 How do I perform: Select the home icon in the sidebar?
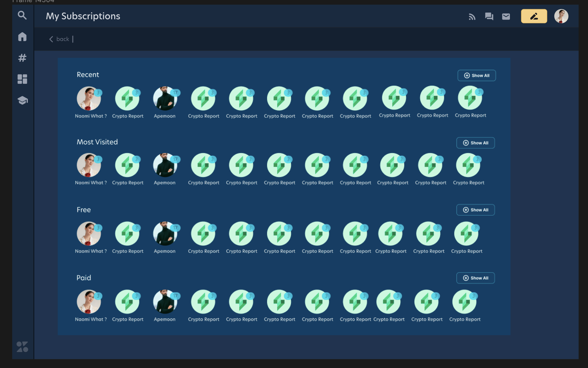22,37
